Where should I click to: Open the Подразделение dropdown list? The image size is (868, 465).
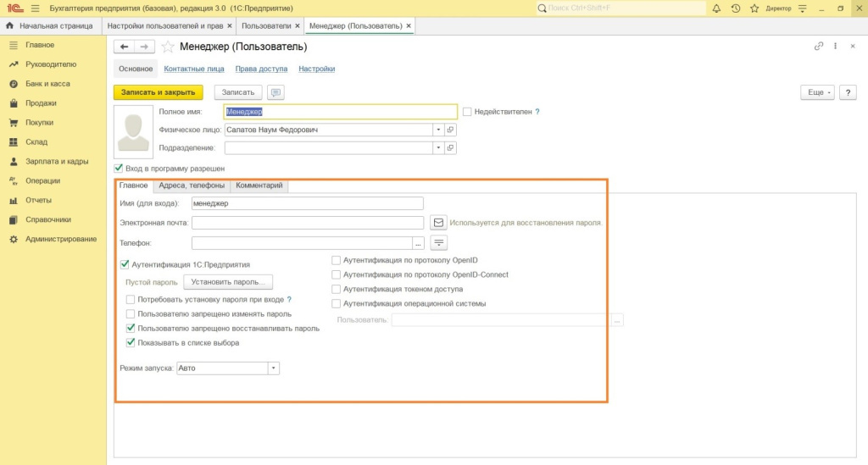click(438, 147)
